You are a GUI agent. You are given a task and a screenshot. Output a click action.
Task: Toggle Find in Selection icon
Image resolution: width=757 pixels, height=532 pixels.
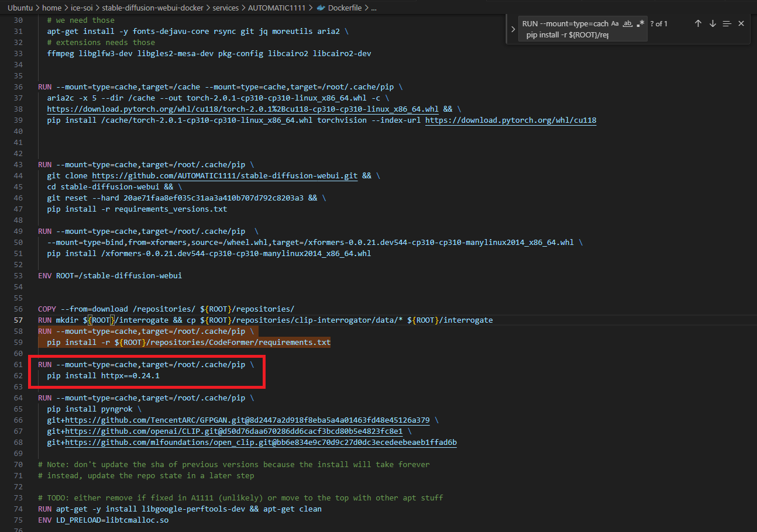(x=727, y=23)
